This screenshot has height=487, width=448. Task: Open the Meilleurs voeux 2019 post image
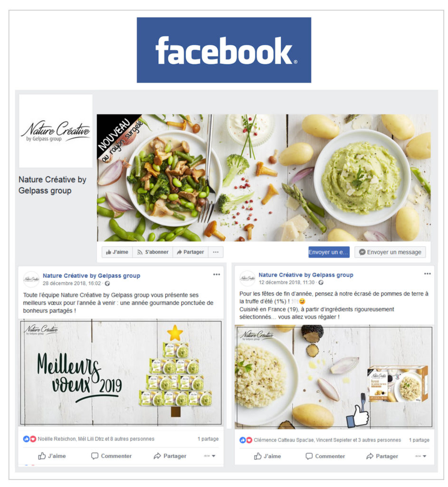121,373
